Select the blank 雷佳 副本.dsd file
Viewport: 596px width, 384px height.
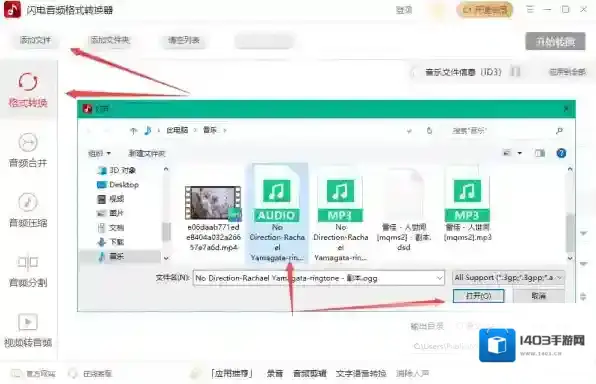[404, 211]
